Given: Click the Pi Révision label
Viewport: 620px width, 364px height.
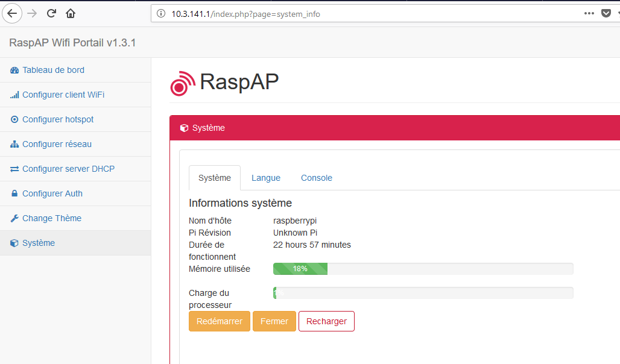Looking at the screenshot, I should pyautogui.click(x=210, y=233).
